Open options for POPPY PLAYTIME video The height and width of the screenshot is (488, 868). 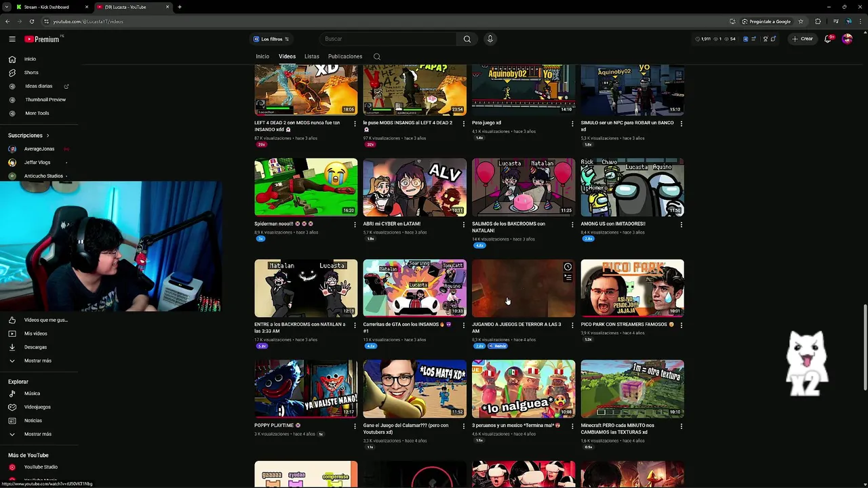tap(355, 426)
